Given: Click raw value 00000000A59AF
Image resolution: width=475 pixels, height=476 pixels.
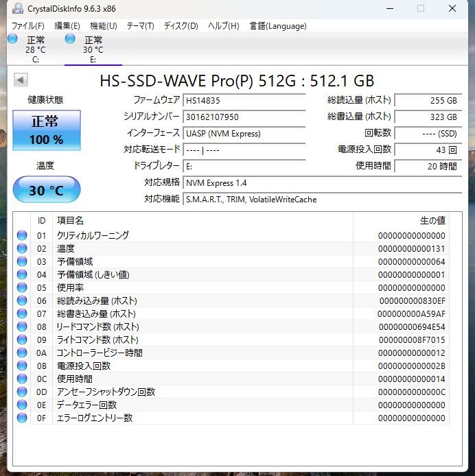Looking at the screenshot, I should 411,314.
